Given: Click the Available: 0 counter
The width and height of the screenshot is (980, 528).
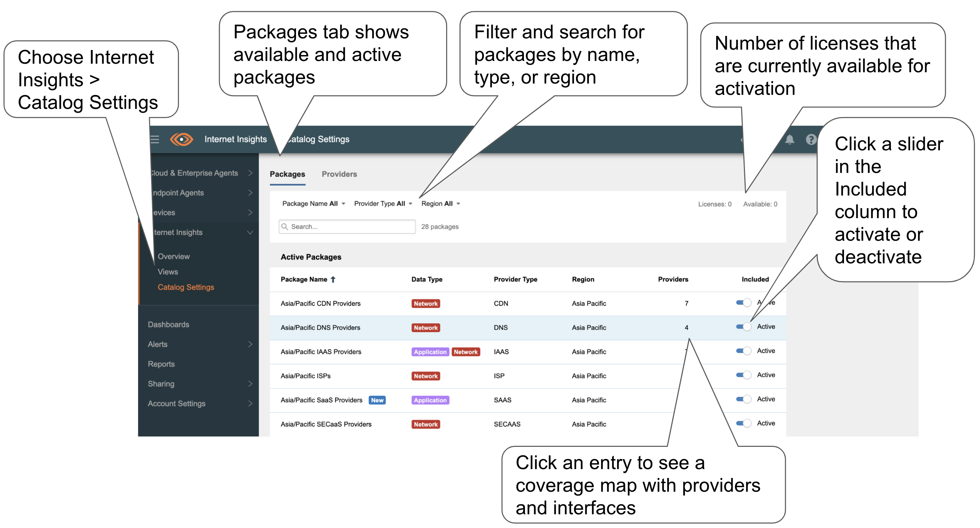Looking at the screenshot, I should point(760,204).
